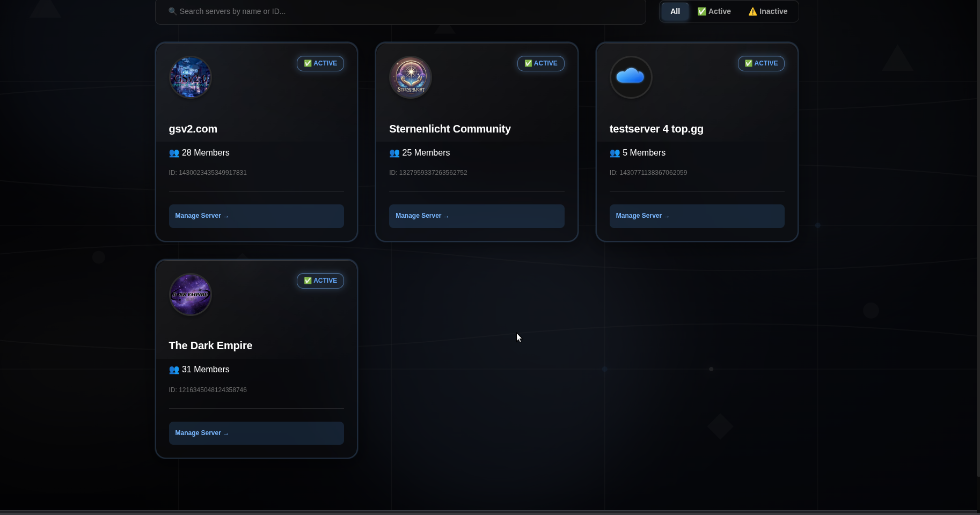Click the server search input field
The width and height of the screenshot is (980, 515).
399,11
